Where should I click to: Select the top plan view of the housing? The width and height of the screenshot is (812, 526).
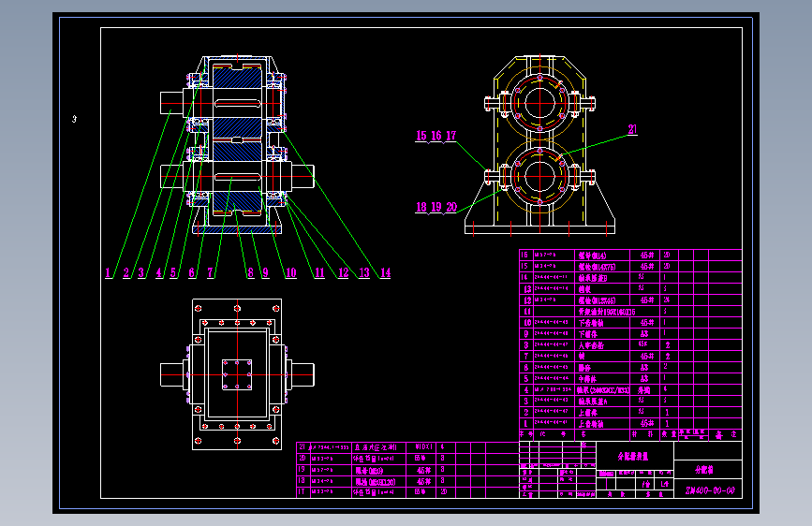click(x=237, y=374)
